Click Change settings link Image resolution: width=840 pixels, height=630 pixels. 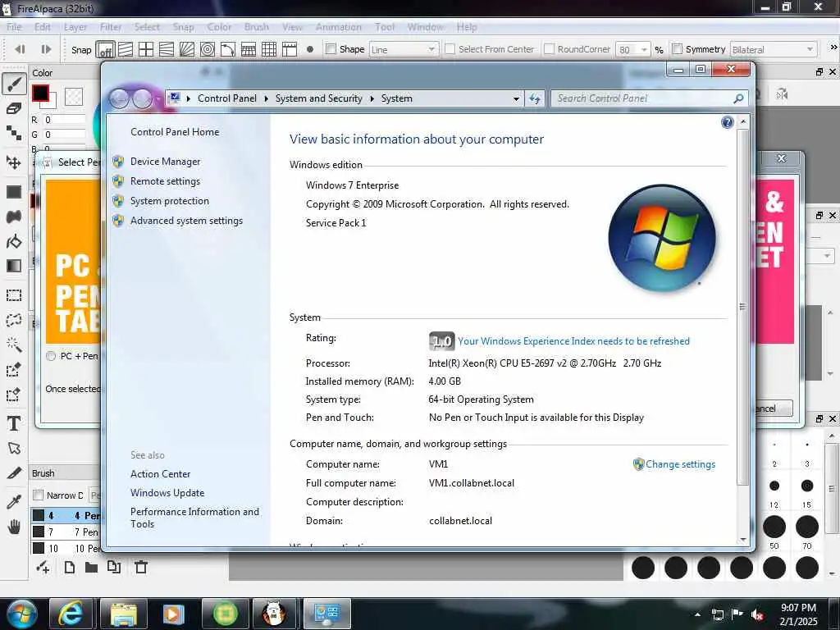click(x=680, y=464)
